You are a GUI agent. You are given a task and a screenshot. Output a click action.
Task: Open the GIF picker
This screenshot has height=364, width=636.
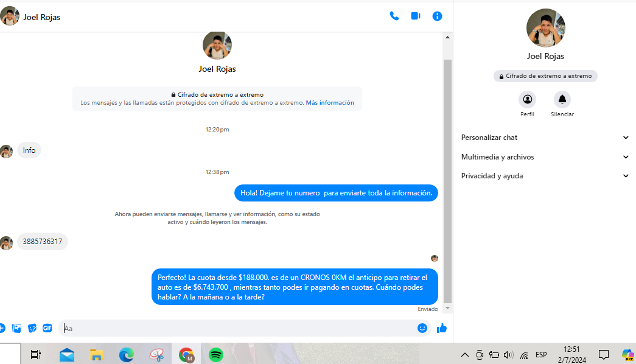point(47,328)
